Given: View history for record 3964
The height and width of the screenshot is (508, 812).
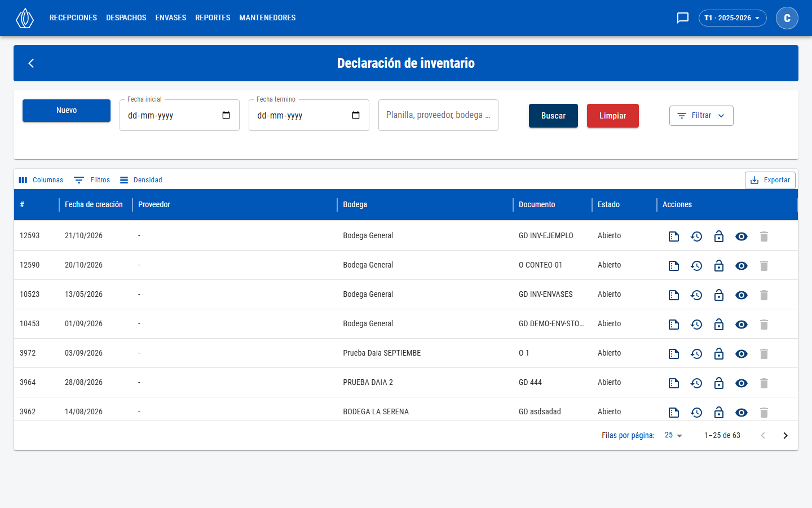Looking at the screenshot, I should (x=696, y=383).
